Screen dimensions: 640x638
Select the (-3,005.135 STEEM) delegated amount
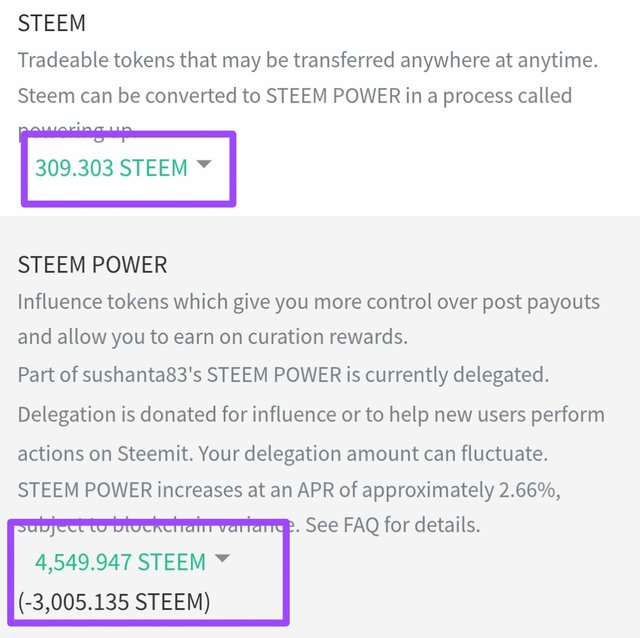[x=114, y=603]
